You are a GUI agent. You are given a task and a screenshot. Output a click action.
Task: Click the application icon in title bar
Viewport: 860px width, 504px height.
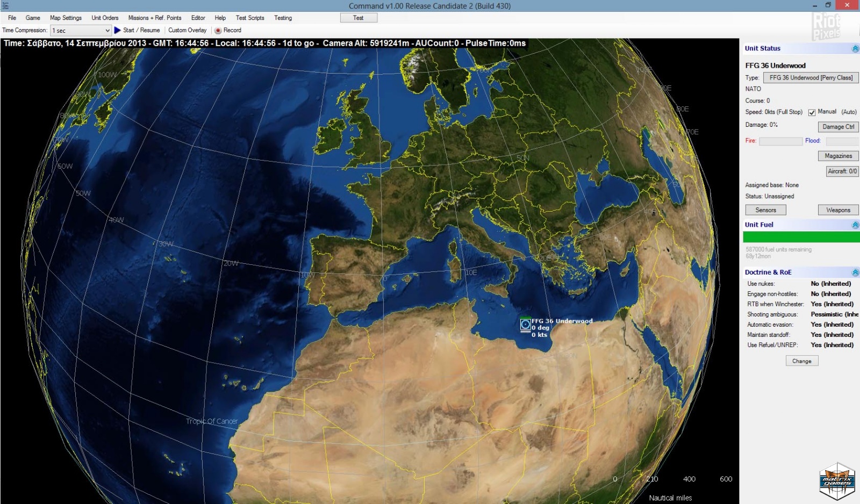(5, 6)
